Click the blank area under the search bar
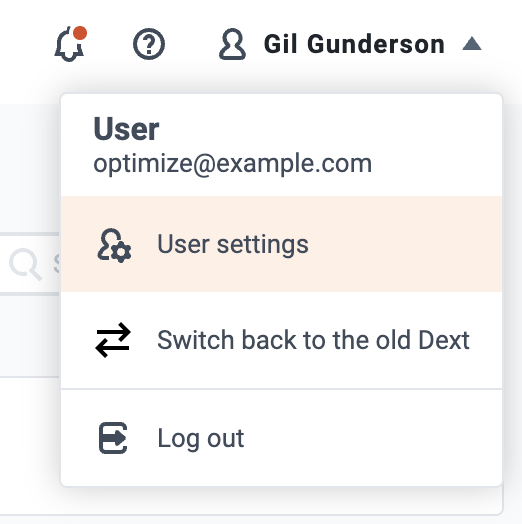The width and height of the screenshot is (522, 524). 29,336
